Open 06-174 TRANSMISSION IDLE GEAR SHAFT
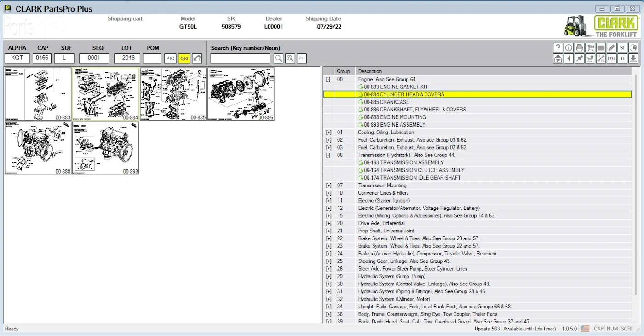The image size is (644, 336). click(x=409, y=178)
